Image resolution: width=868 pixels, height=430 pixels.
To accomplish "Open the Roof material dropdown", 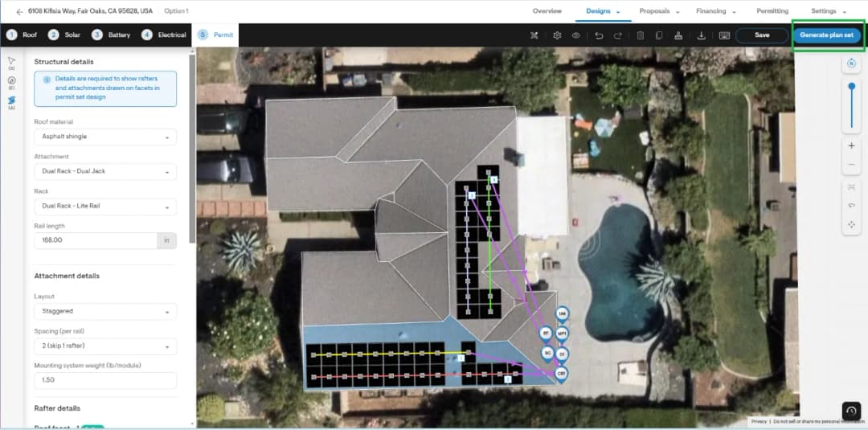I will (x=105, y=137).
